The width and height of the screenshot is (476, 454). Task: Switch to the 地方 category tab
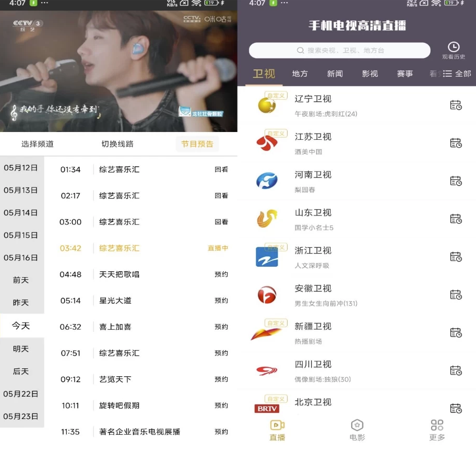click(300, 74)
